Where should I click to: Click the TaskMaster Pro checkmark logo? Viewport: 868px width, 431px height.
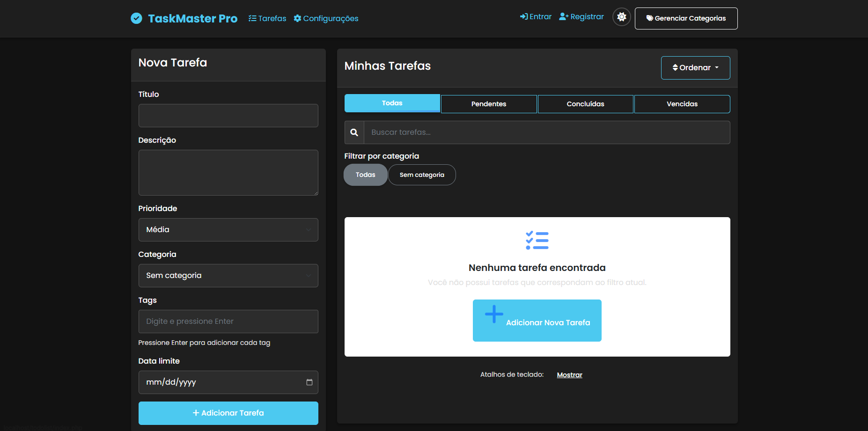tap(136, 18)
